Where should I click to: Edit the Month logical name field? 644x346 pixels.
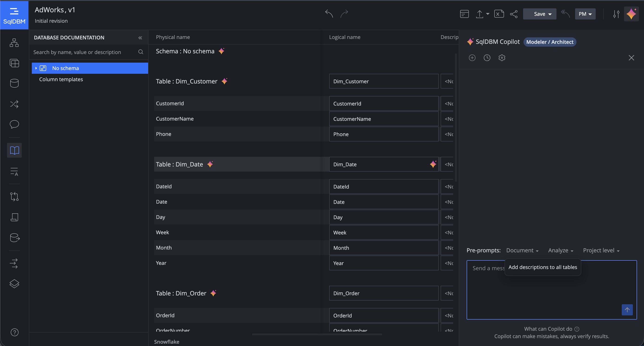384,248
